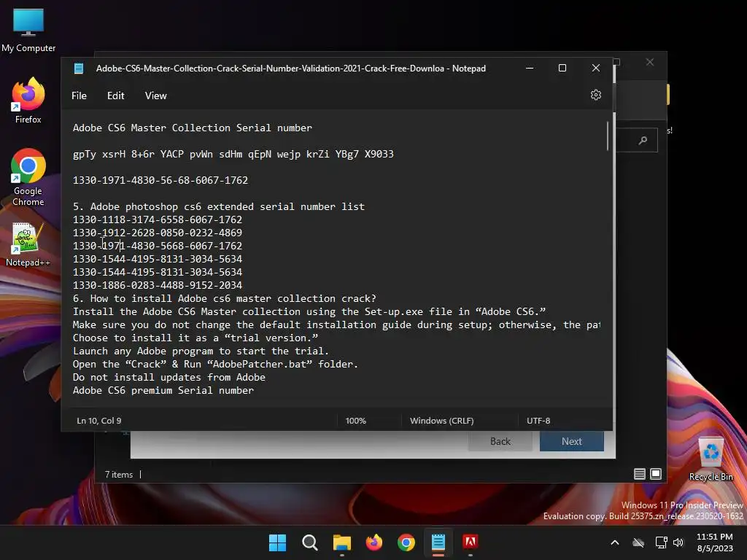Switch Explorer to details view icon

(x=639, y=474)
